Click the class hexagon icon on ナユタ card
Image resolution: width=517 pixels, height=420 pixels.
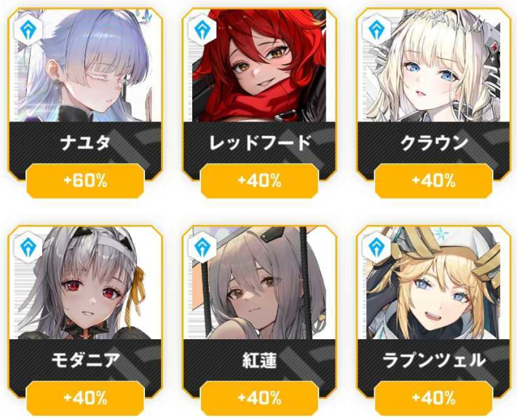[x=28, y=30]
